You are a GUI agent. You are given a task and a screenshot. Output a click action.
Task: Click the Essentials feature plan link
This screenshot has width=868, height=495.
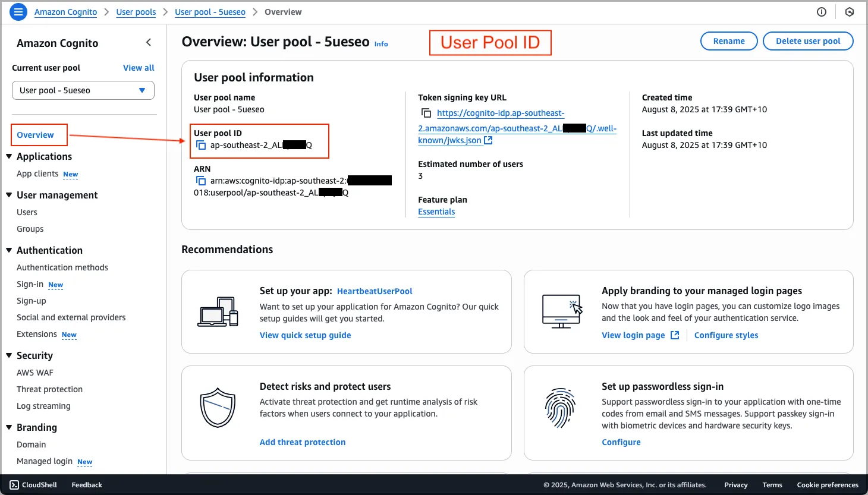(436, 212)
